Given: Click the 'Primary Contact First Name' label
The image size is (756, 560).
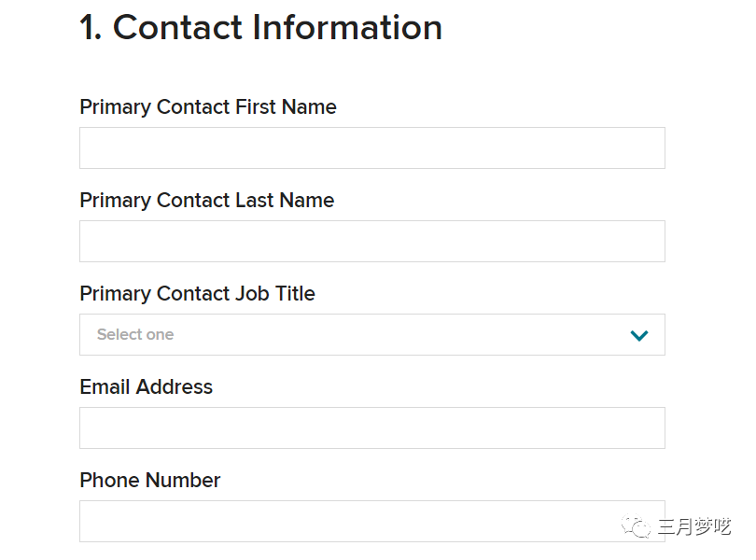Looking at the screenshot, I should [207, 107].
